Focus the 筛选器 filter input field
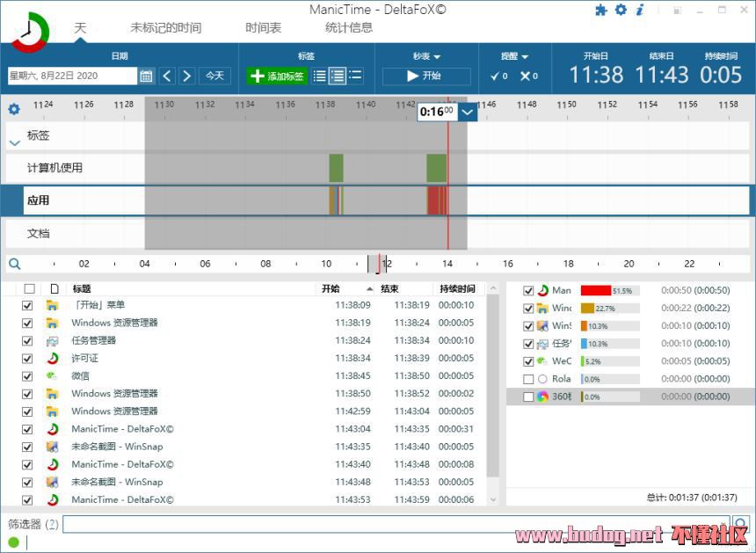 pyautogui.click(x=396, y=524)
